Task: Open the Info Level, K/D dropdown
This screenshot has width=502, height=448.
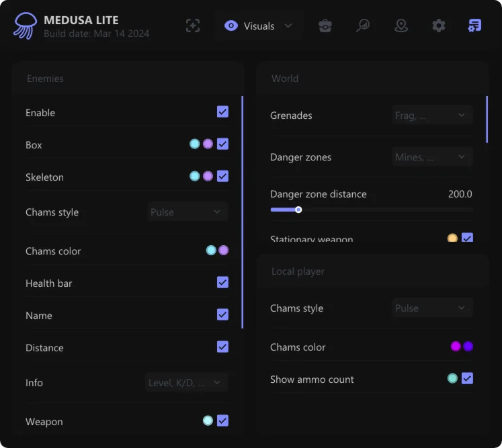Action: (187, 382)
